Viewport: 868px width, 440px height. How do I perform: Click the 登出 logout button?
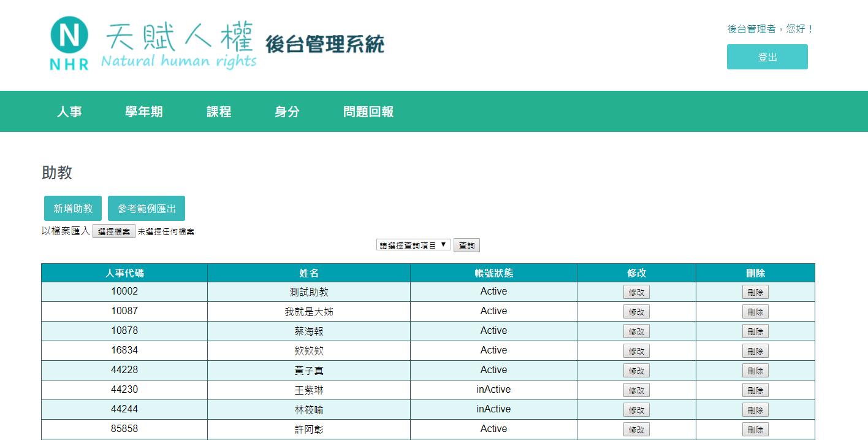tap(767, 57)
